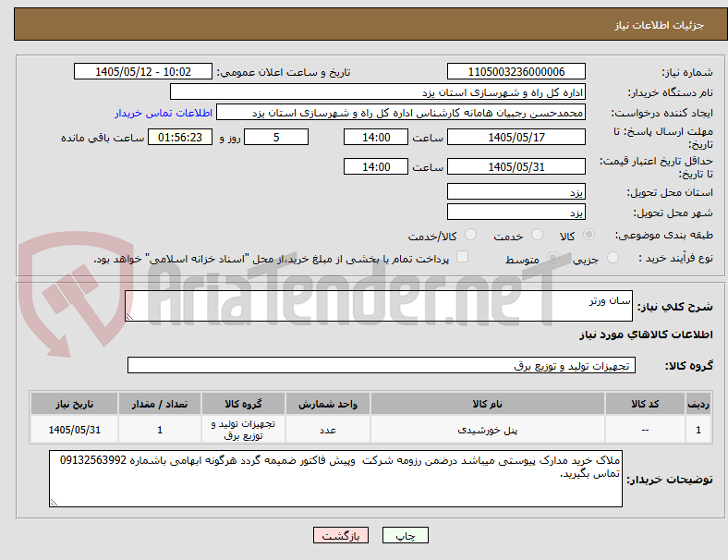728x560 pixels.
Task: Click the announcement date field 1405/05/12 - 10:02
Action: [x=143, y=71]
